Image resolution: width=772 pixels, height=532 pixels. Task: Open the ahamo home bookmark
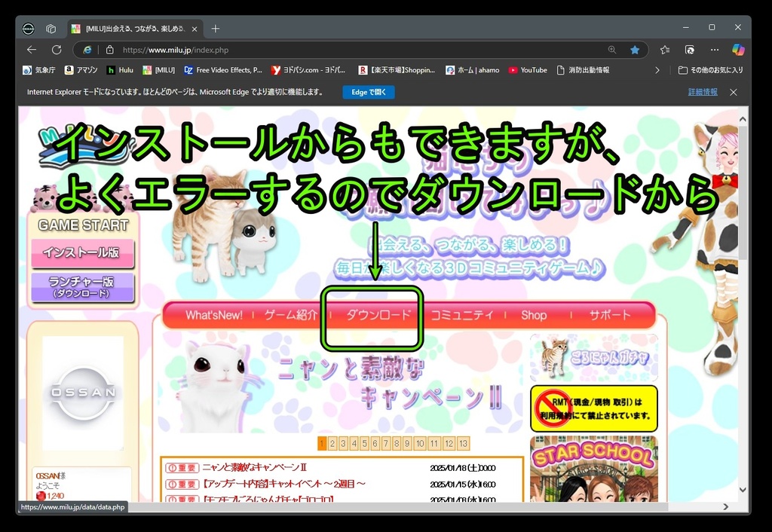click(473, 70)
